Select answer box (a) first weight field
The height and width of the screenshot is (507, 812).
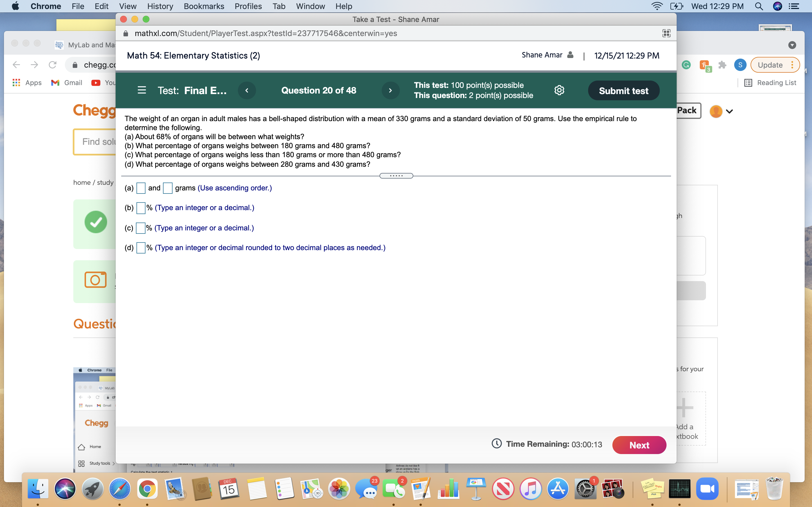[141, 188]
